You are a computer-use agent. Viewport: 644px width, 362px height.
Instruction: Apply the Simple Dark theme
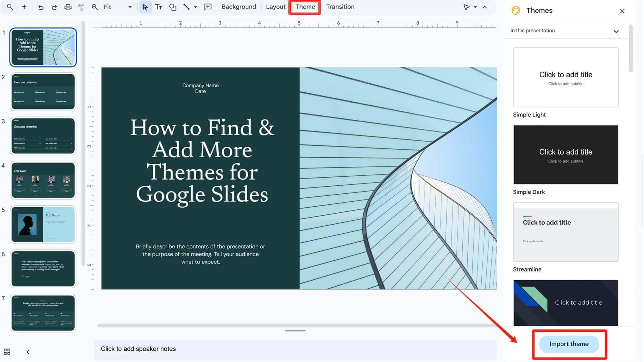click(566, 154)
